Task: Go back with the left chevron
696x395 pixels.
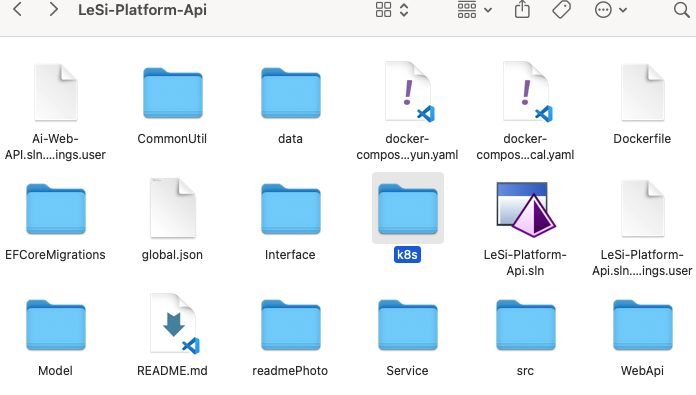Action: point(17,9)
